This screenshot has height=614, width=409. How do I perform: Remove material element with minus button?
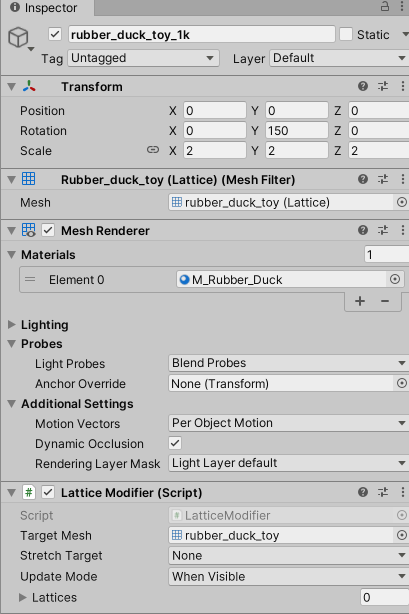pyautogui.click(x=385, y=301)
